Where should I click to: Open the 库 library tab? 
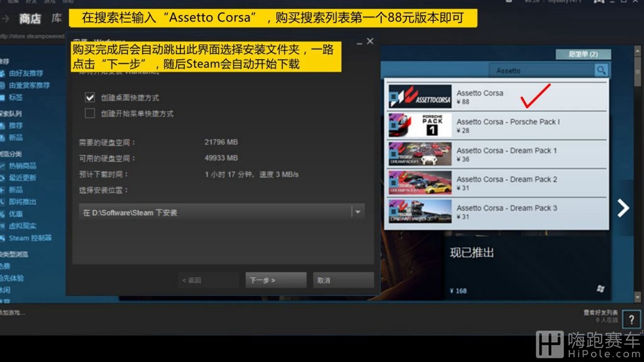[x=57, y=18]
